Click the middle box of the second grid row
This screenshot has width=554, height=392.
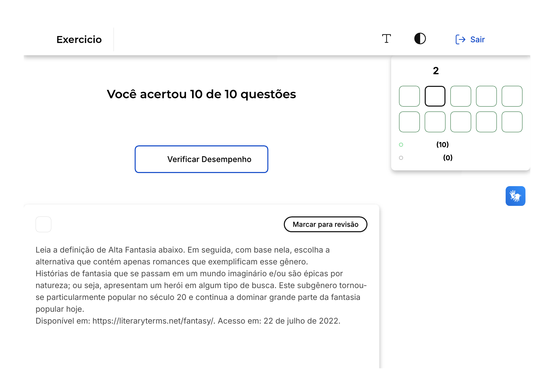(x=461, y=122)
